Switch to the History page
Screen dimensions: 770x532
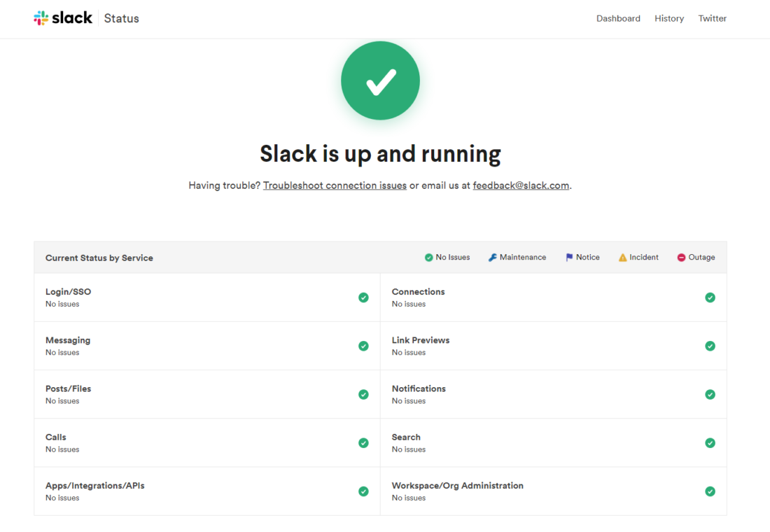pos(669,18)
